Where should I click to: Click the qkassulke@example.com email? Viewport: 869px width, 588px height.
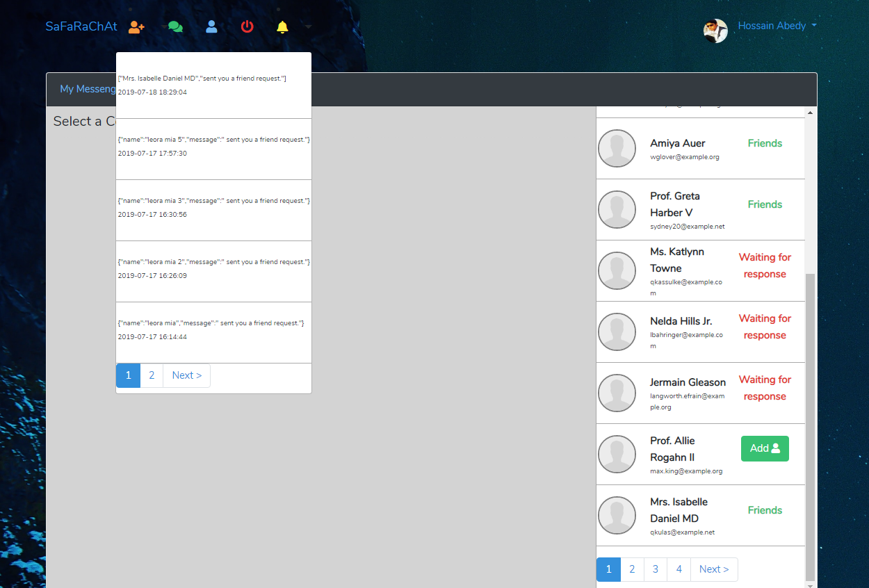686,288
